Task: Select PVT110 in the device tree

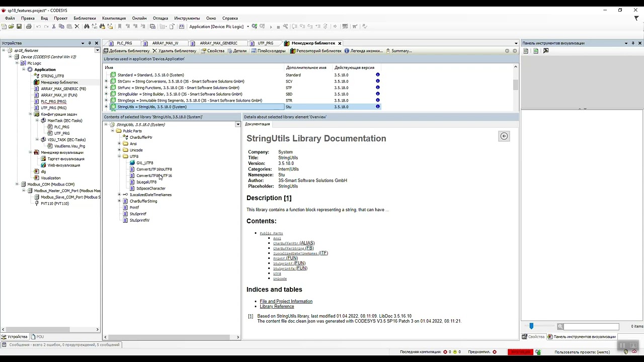Action: coord(55,204)
